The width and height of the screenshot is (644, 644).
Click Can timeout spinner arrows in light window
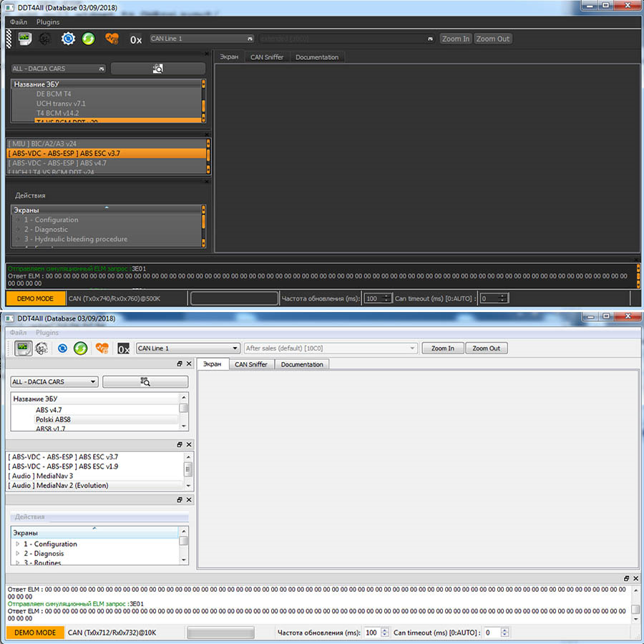click(504, 633)
